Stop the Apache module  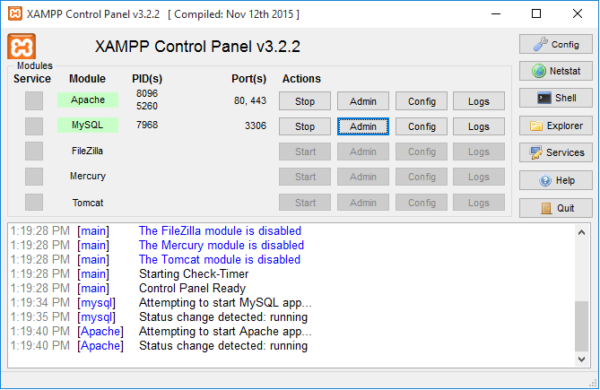(x=305, y=101)
